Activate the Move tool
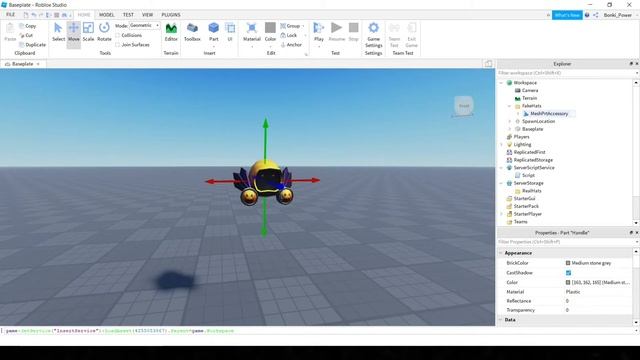Viewport: 640px width, 360px height. pos(74,32)
